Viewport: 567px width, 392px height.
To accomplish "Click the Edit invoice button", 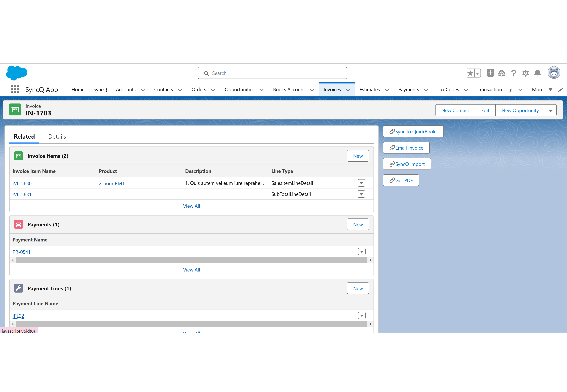I will tap(485, 110).
